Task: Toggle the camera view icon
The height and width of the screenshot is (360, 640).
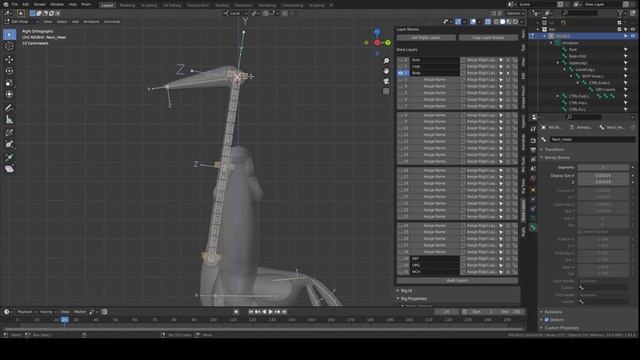Action: pos(386,81)
